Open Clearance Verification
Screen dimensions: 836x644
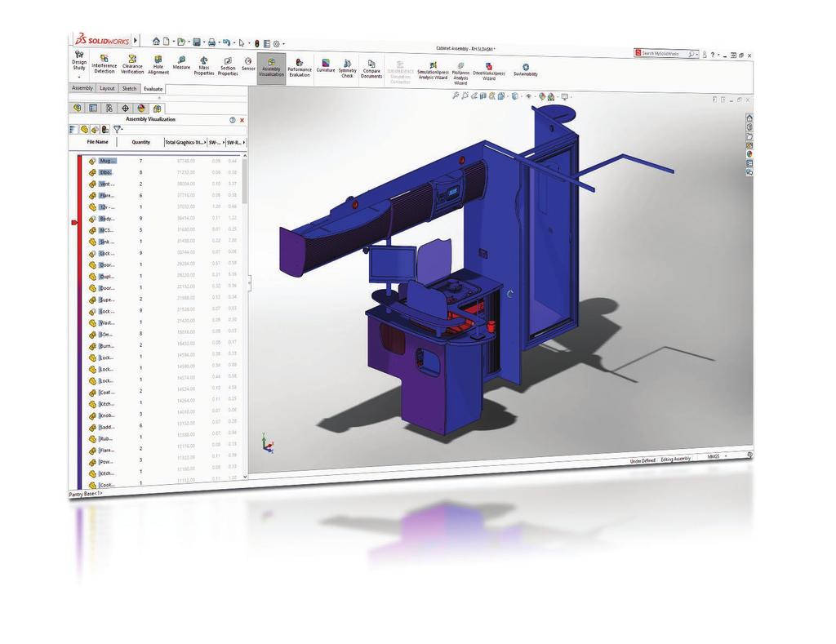coord(132,64)
